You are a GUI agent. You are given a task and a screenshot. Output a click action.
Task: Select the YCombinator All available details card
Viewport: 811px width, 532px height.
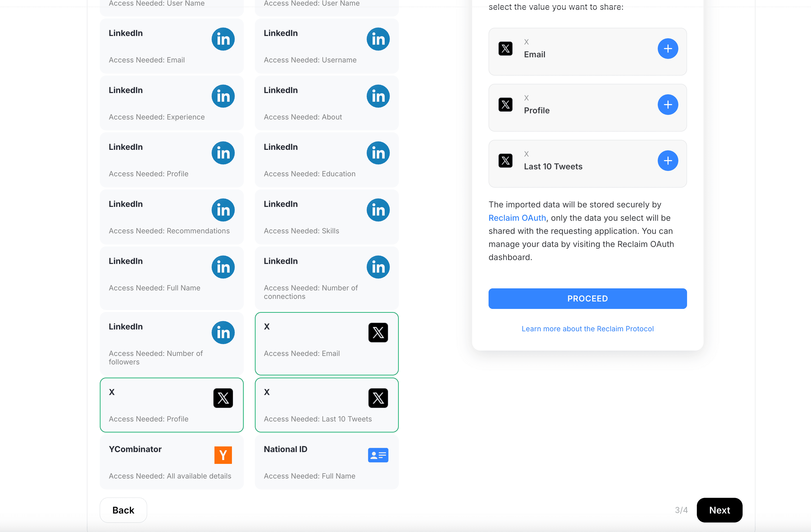(172, 462)
